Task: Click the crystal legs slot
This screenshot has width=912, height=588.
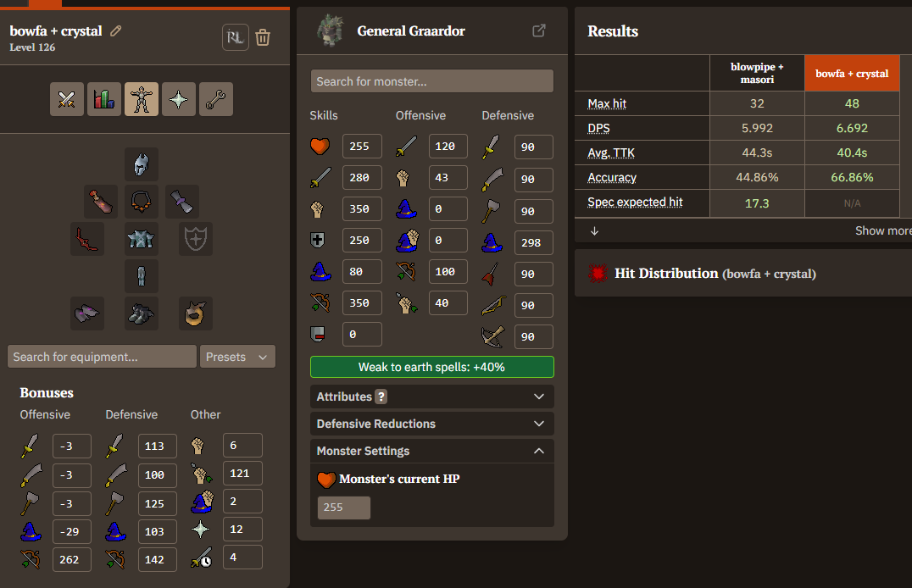Action: pos(142,275)
